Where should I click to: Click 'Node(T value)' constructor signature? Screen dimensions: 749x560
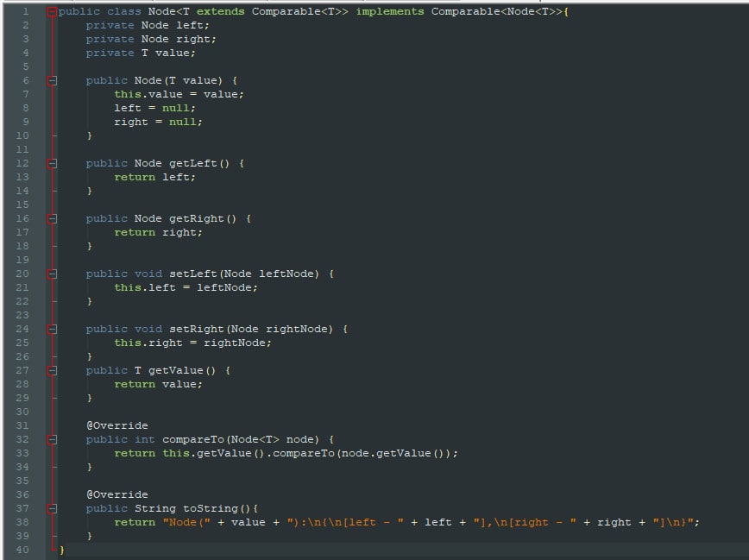click(x=179, y=81)
